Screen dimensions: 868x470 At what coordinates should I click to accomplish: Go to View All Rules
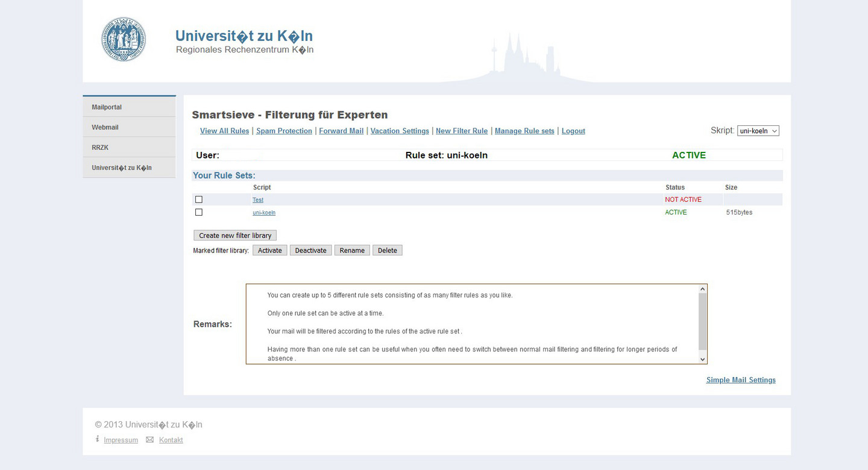(224, 131)
